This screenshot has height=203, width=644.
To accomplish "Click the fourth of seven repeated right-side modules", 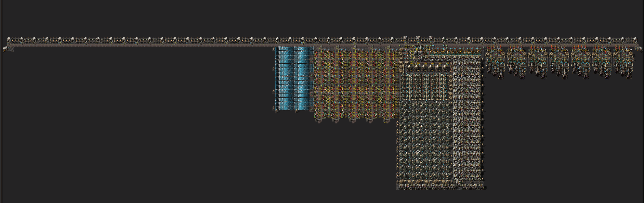I will click(x=559, y=62).
